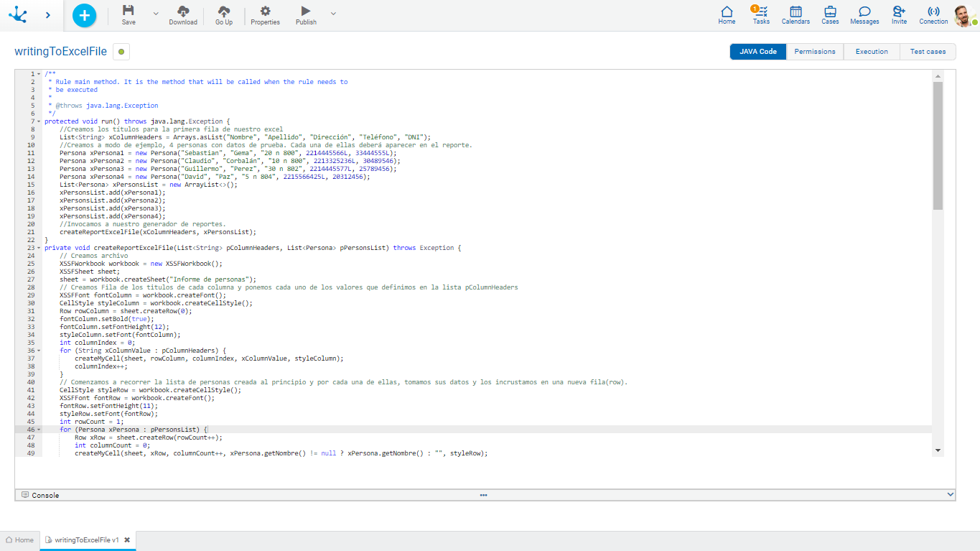Viewport: 980px width, 551px height.
Task: Click the Go Up cloud icon
Action: coord(224,15)
